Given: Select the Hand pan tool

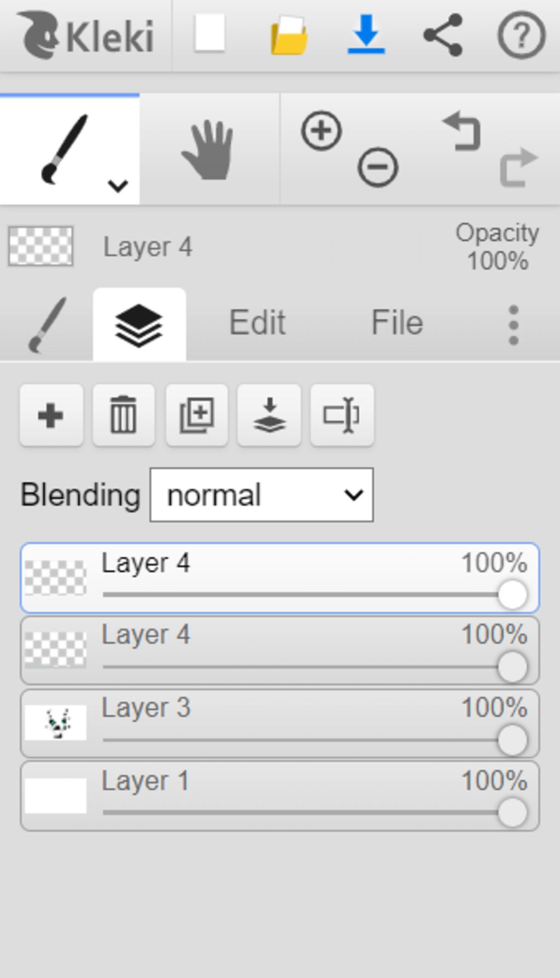Looking at the screenshot, I should pos(209,150).
